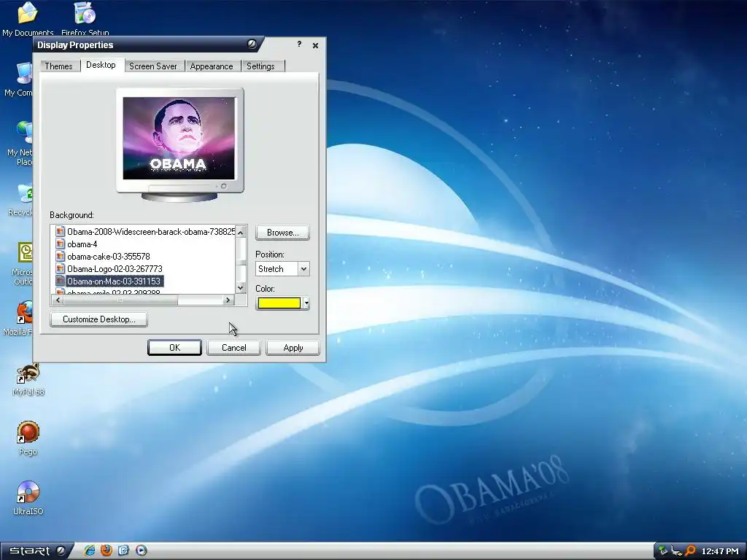This screenshot has width=747, height=560.
Task: Click image icon beside obama-4
Action: (x=60, y=244)
